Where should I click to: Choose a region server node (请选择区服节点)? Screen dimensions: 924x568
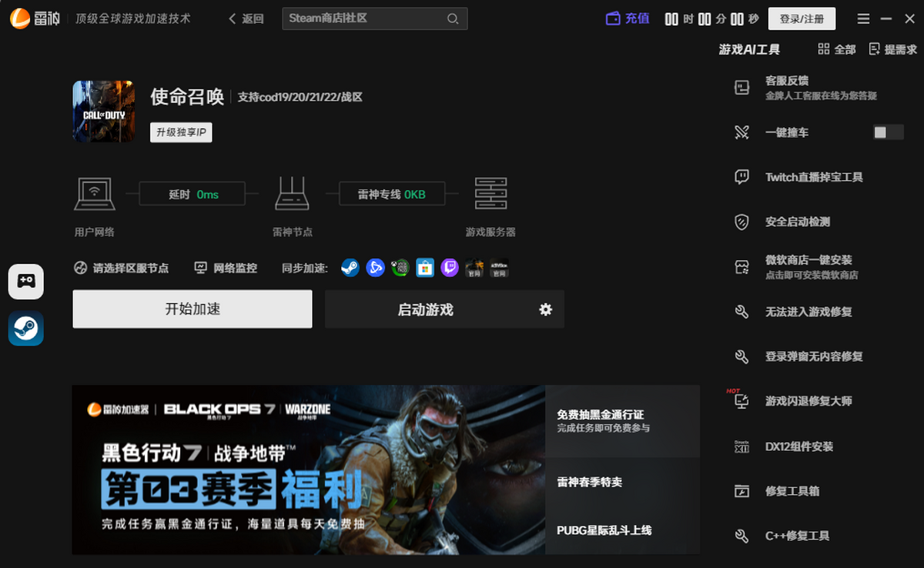122,268
